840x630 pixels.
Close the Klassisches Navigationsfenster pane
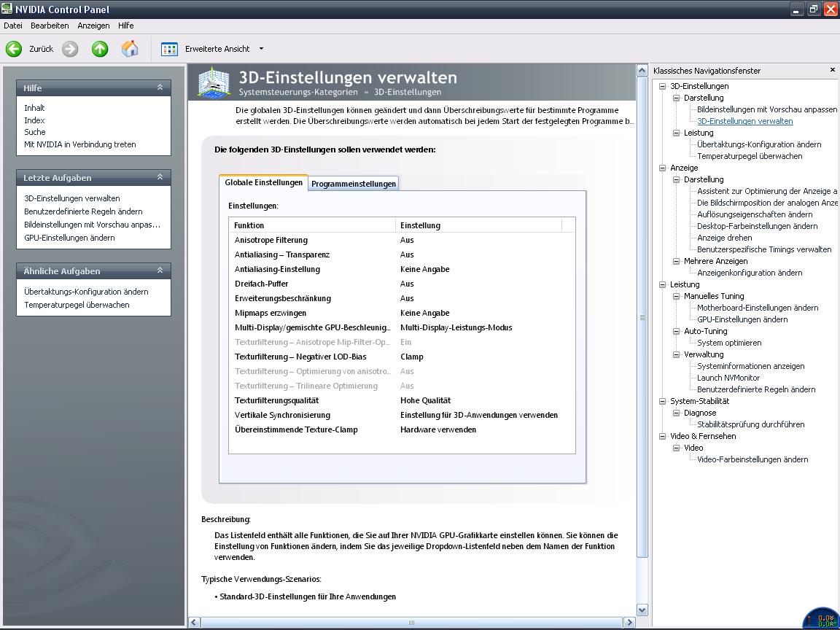833,70
